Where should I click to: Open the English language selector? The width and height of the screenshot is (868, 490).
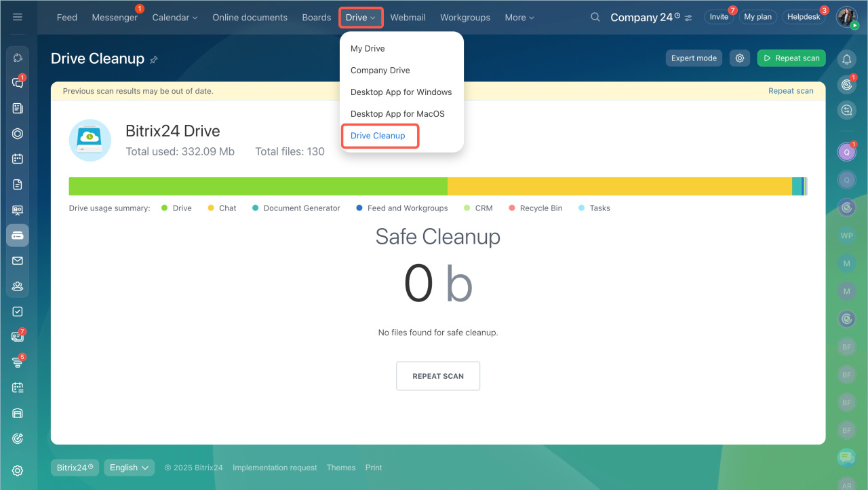coord(129,468)
